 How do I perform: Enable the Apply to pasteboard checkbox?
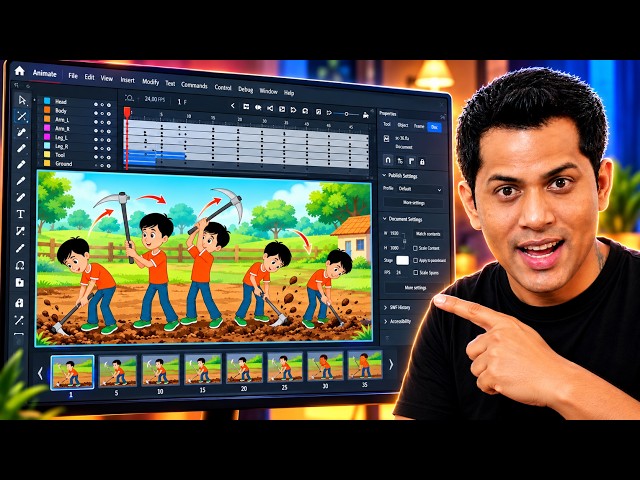coord(416,260)
